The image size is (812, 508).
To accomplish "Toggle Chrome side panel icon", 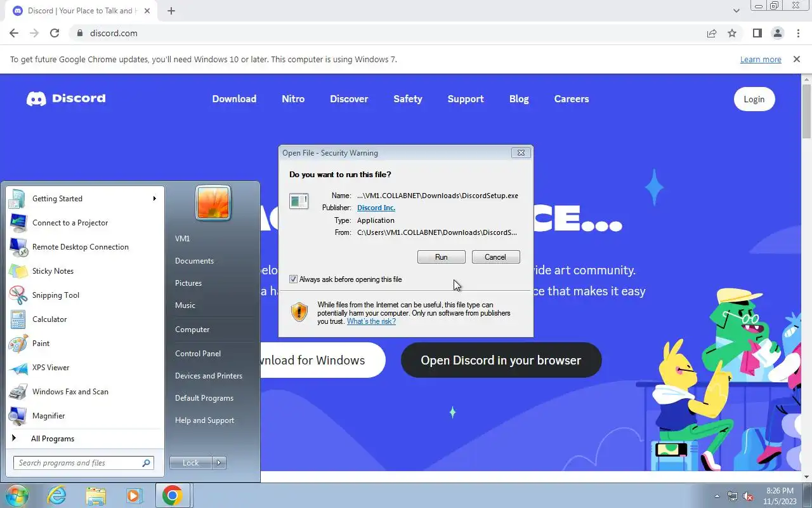I will [757, 33].
